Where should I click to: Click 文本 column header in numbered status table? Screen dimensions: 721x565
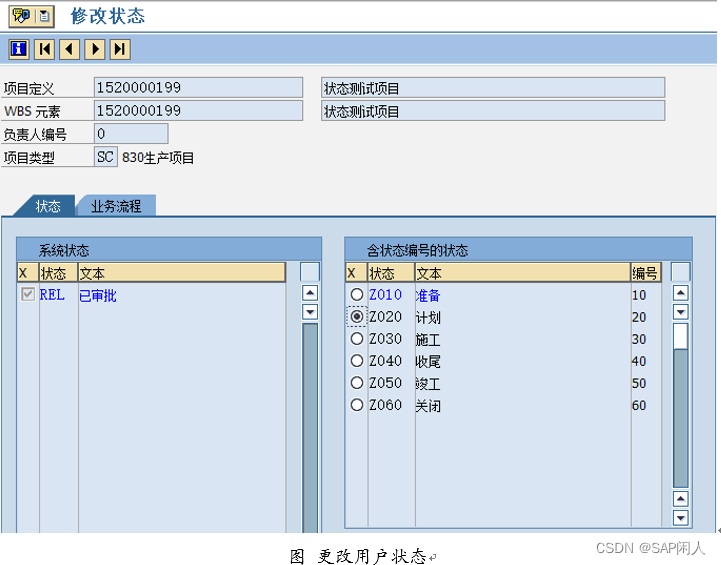[522, 273]
